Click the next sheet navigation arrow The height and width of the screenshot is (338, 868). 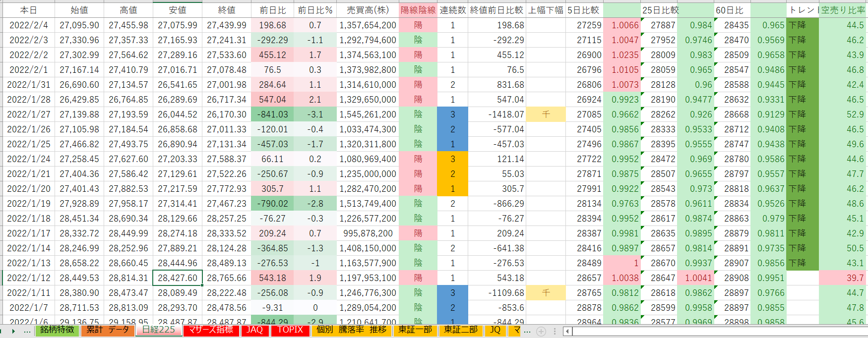tap(13, 331)
